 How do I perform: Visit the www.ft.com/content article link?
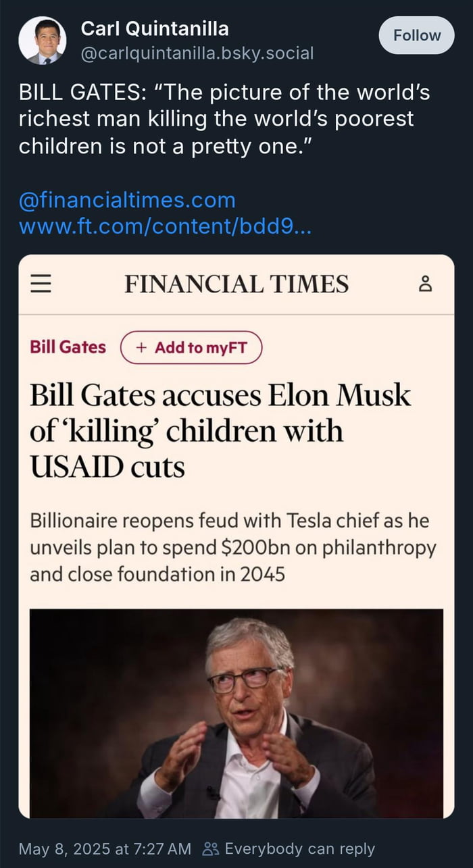click(166, 226)
